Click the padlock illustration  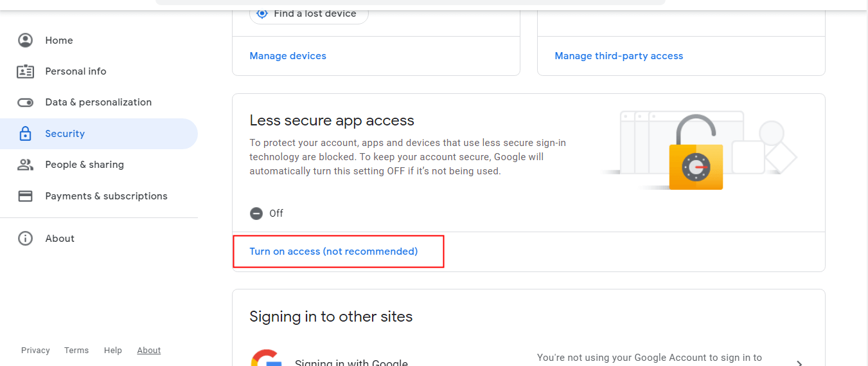tap(695, 154)
